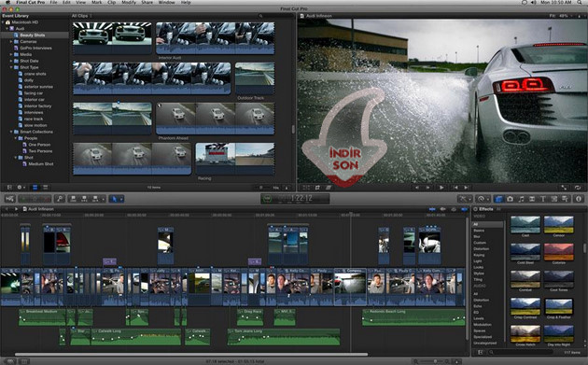588x365 pixels.
Task: Collapse the Shot Type folder
Action: [11, 67]
